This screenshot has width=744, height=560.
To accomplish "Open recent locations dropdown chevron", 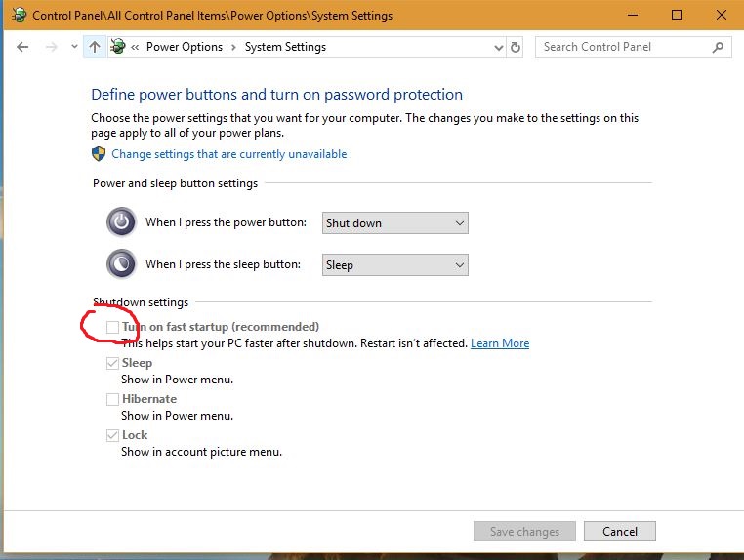I will [x=74, y=47].
